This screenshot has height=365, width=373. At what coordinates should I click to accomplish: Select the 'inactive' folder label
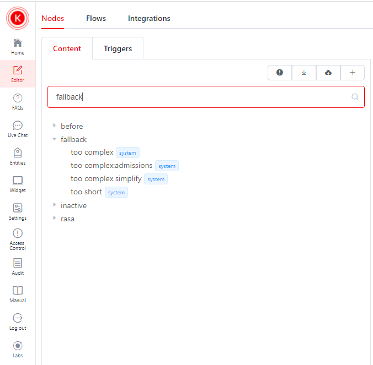point(74,205)
